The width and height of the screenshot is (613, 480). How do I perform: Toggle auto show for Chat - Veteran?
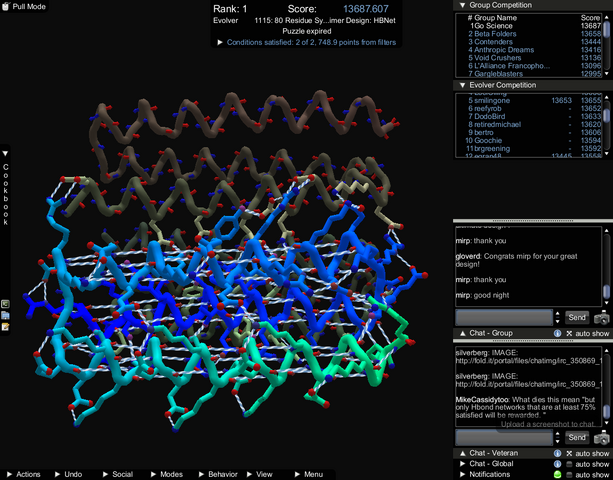tap(588, 453)
